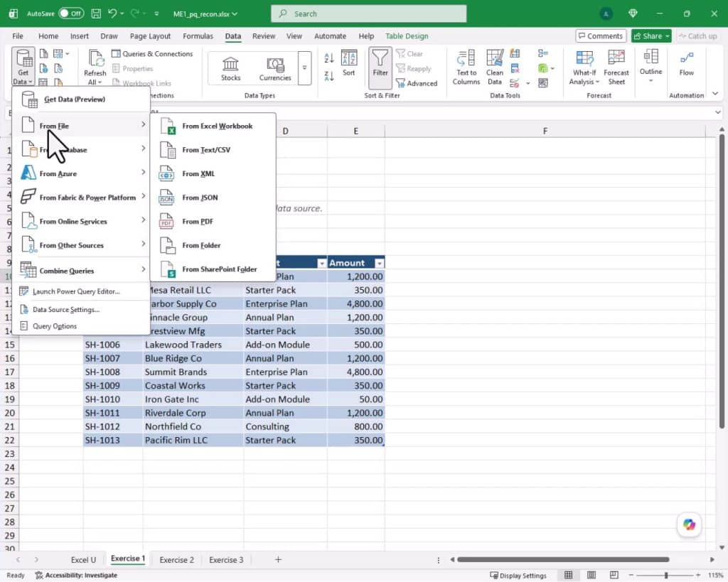Open the Formulas ribbon tab
Image resolution: width=728 pixels, height=582 pixels.
(198, 36)
